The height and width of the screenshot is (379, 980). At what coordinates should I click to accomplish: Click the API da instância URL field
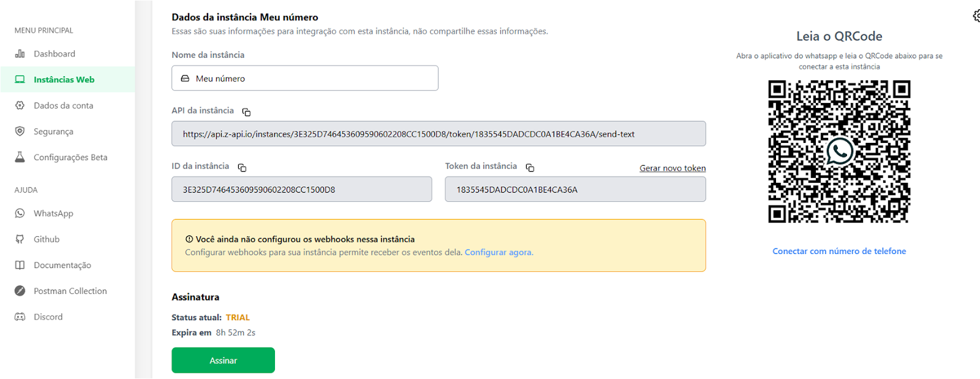(x=439, y=134)
